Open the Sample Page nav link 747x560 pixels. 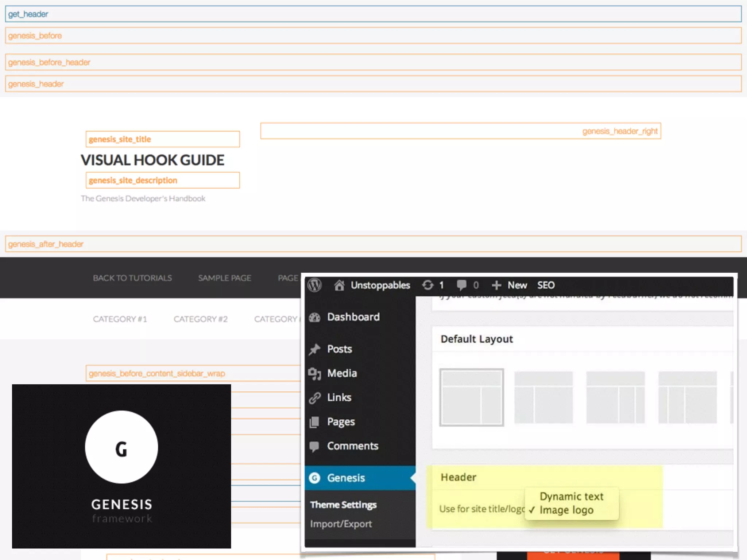pyautogui.click(x=224, y=278)
